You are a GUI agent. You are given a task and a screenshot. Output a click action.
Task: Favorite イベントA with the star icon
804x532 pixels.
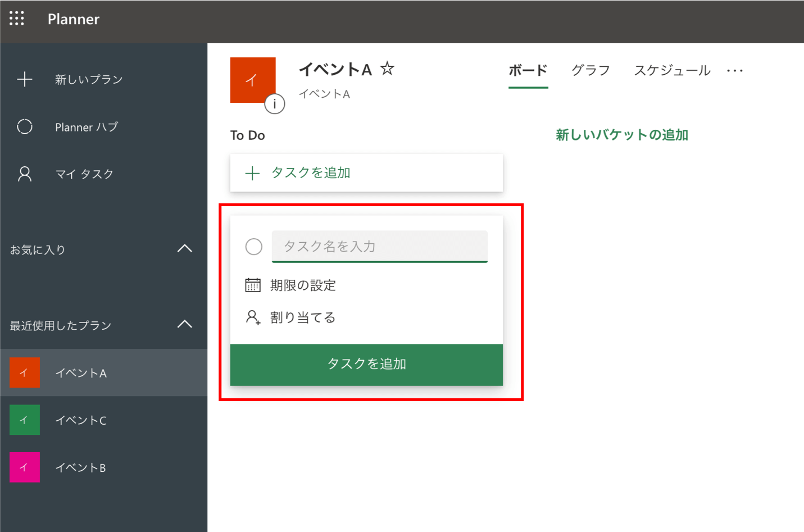[x=387, y=69]
